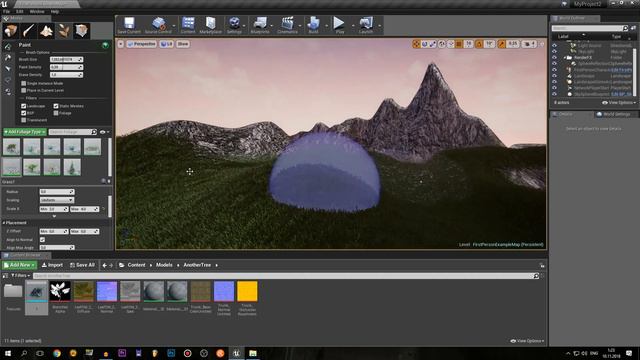Click Save All in Content Browser
The height and width of the screenshot is (360, 640).
point(82,265)
